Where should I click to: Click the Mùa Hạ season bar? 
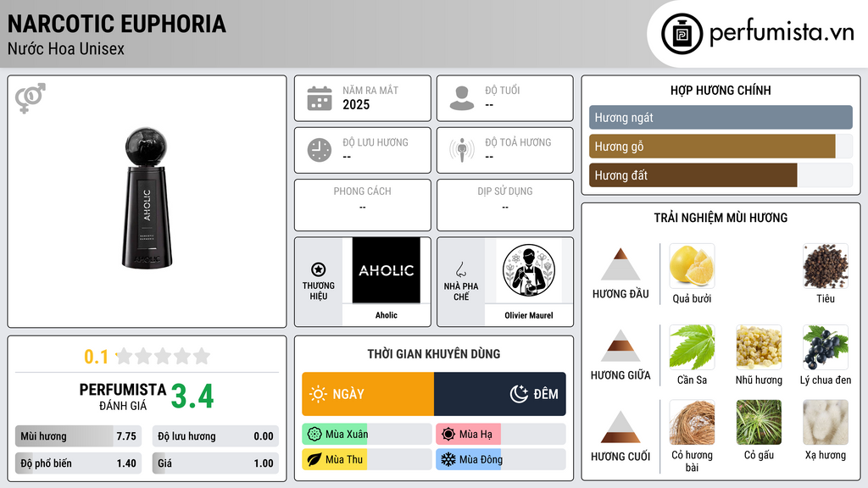(x=501, y=435)
